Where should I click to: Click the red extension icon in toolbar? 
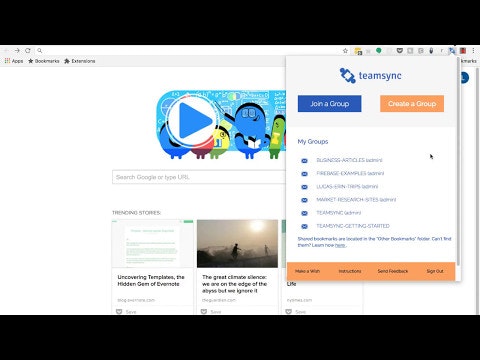tap(463, 51)
